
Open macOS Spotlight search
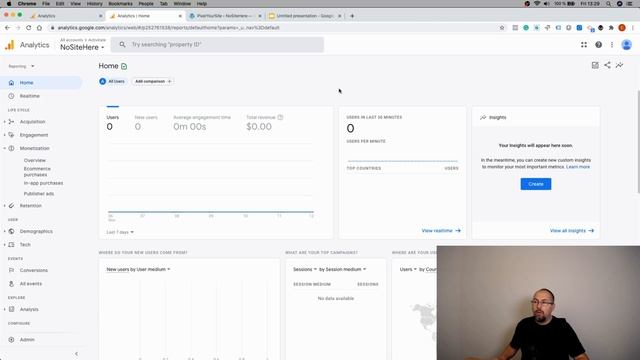(x=609, y=4)
